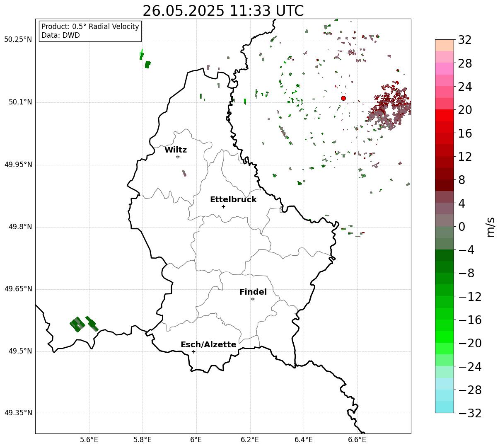Pick the peach 30–32 m/s colorbar swatch
This screenshot has width=500, height=448.
point(444,45)
